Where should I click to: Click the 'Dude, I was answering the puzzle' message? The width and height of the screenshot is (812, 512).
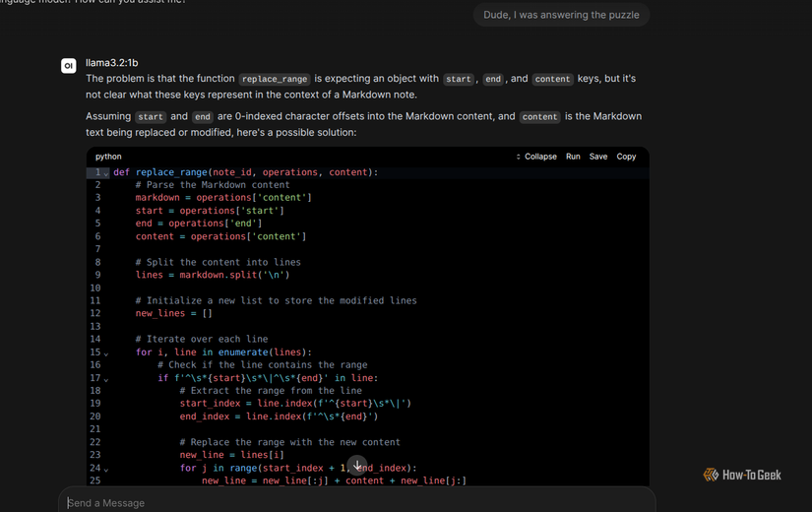point(561,15)
